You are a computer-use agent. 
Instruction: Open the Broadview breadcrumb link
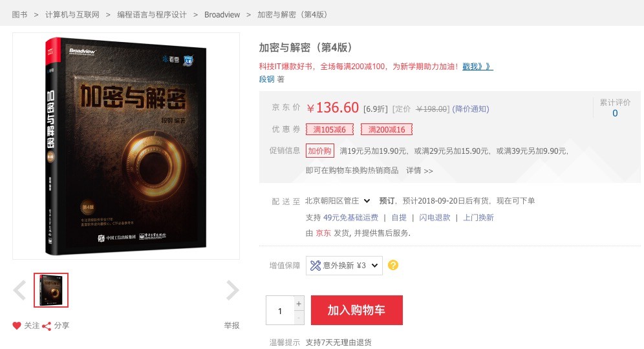click(222, 15)
